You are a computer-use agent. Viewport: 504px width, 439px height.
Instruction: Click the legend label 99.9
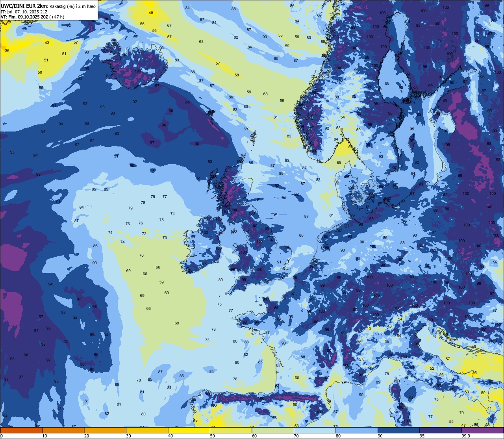[466, 436]
